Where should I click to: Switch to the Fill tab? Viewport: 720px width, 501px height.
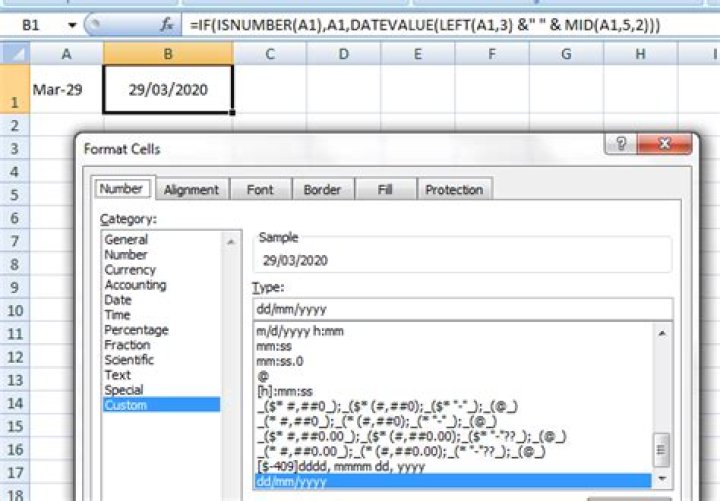click(385, 190)
